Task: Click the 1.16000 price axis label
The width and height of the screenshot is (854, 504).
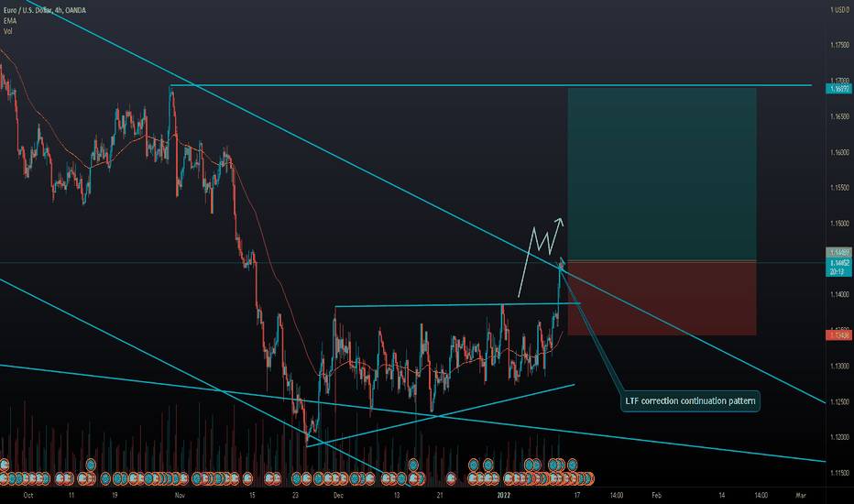Action: click(839, 152)
